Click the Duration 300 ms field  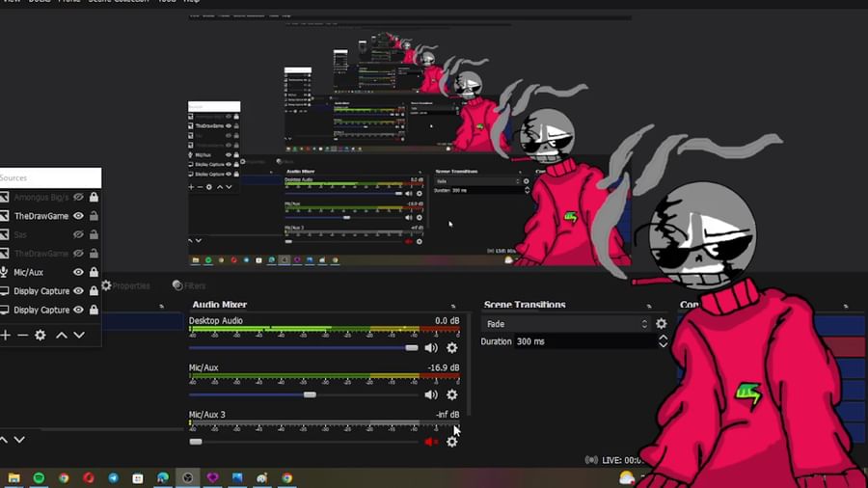click(x=585, y=341)
